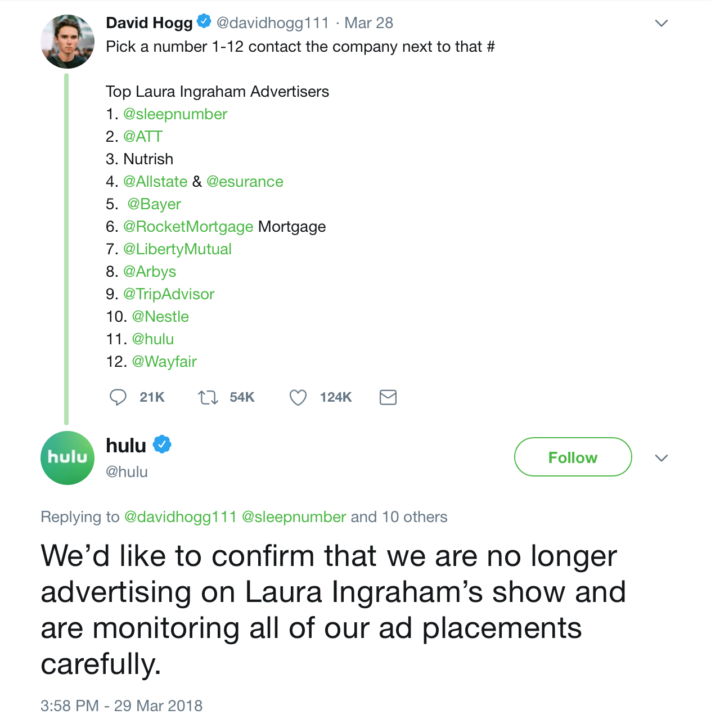Expand hulu tweet options chevron
This screenshot has height=728, width=711.
661,458
